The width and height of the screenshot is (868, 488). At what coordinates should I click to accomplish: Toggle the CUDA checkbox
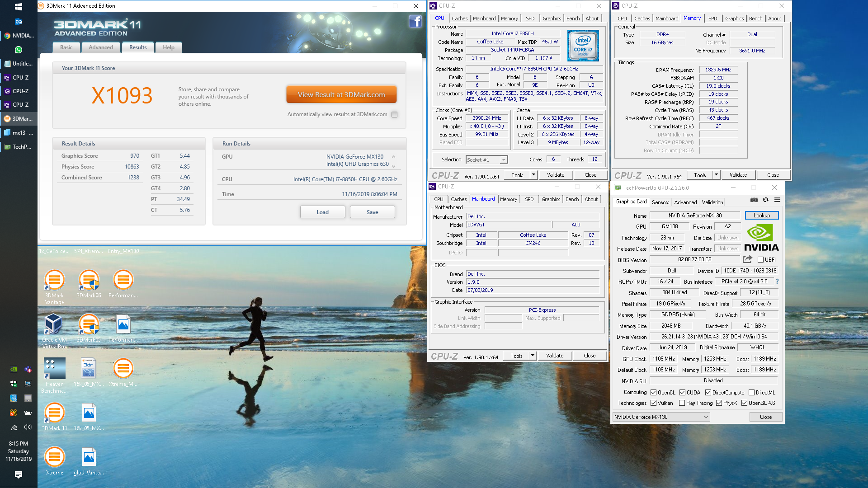click(682, 393)
